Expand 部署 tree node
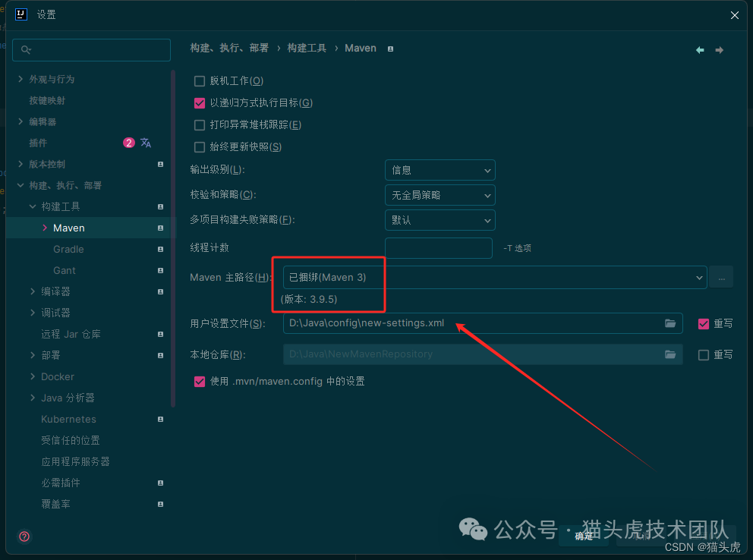753x560 pixels. point(33,355)
